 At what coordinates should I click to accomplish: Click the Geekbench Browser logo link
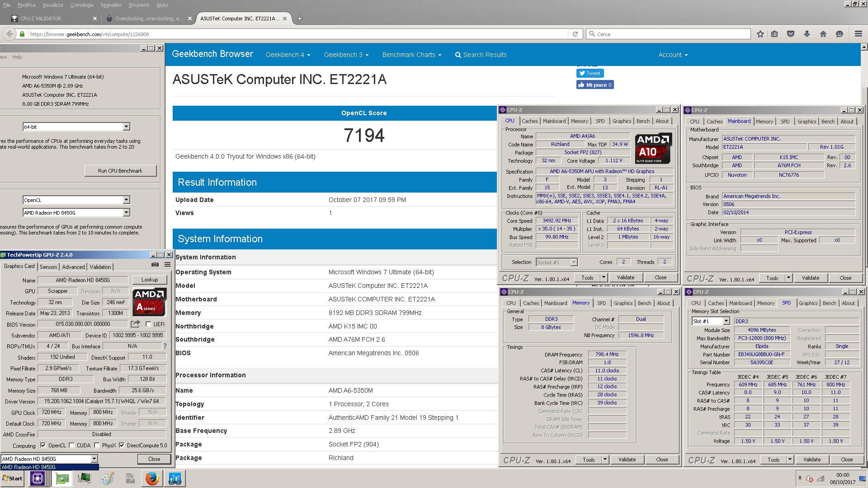(x=212, y=54)
